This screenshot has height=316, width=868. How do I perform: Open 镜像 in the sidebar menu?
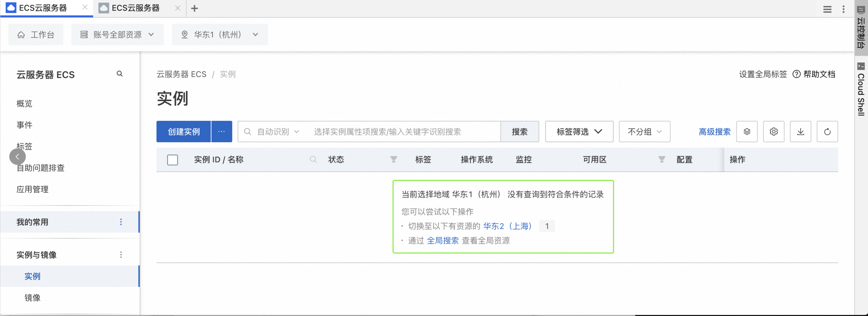click(x=32, y=297)
